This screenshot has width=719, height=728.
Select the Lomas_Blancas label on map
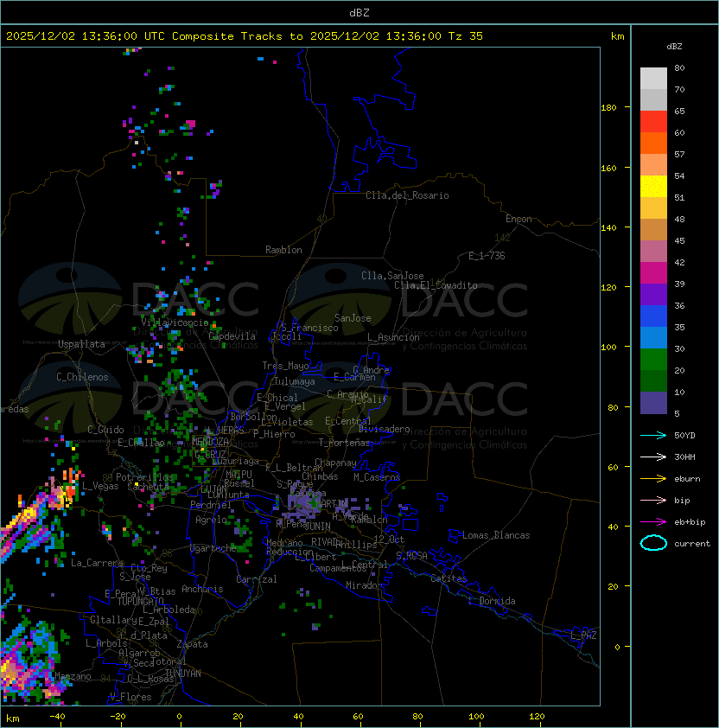[496, 535]
